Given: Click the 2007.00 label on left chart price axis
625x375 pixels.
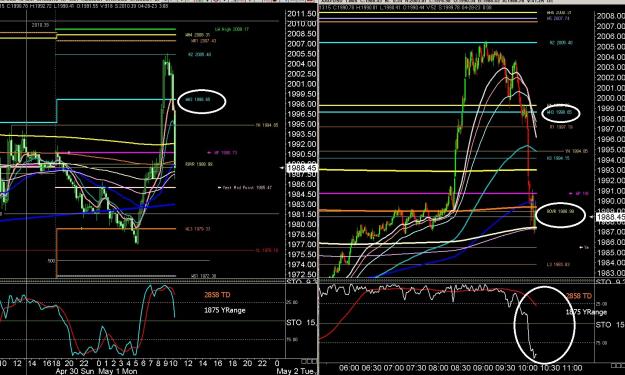Looking at the screenshot, I should [x=302, y=44].
